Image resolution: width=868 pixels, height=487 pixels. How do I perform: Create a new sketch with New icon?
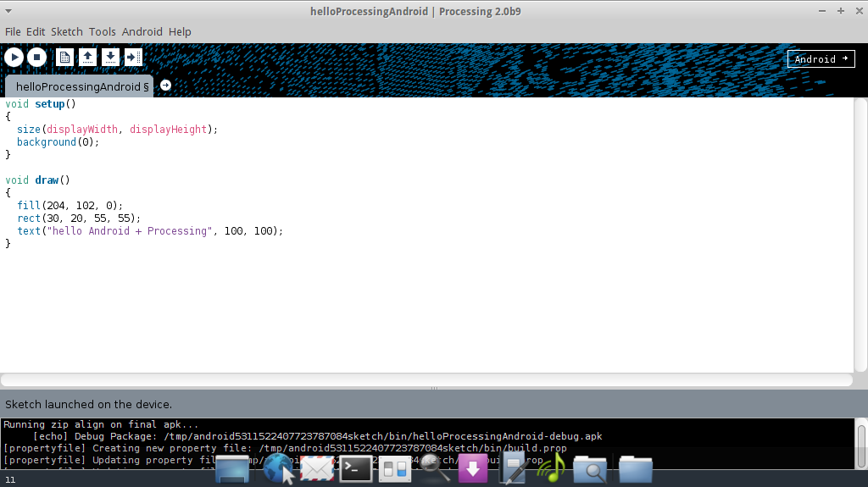(x=64, y=58)
